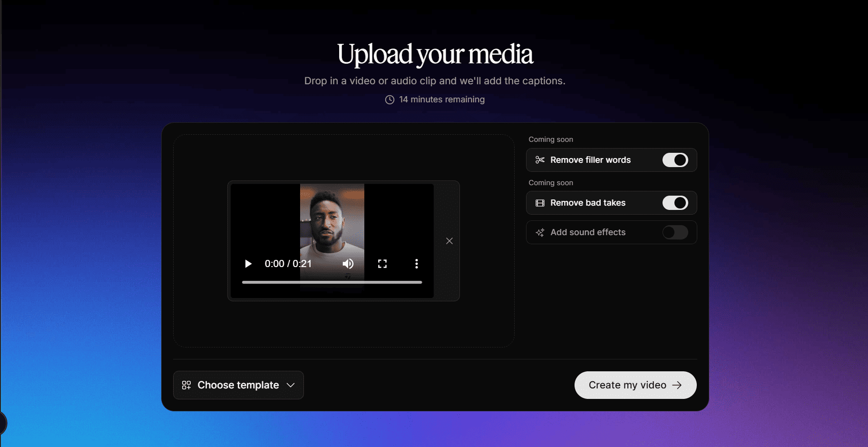
Task: Click the subtitle about dropping in a video clip
Action: tap(435, 81)
